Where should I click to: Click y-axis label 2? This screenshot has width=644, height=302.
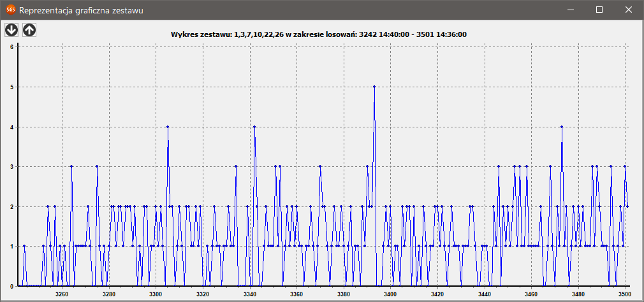12,207
